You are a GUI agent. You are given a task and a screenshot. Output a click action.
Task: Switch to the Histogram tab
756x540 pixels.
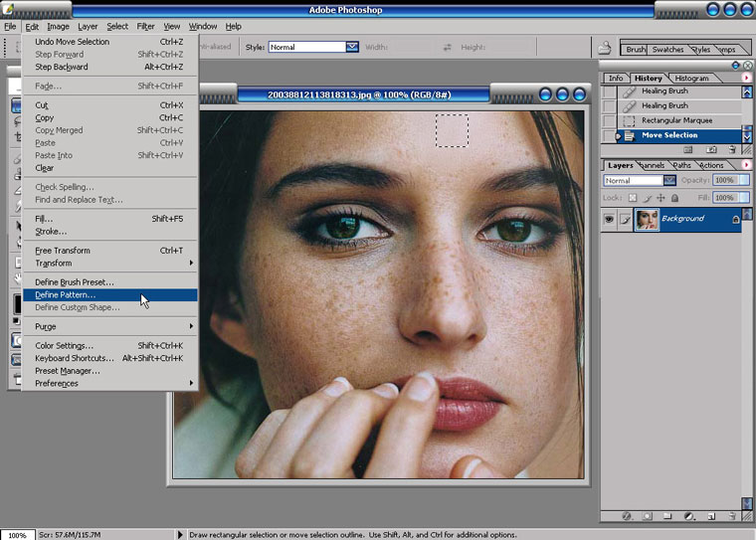(x=691, y=78)
